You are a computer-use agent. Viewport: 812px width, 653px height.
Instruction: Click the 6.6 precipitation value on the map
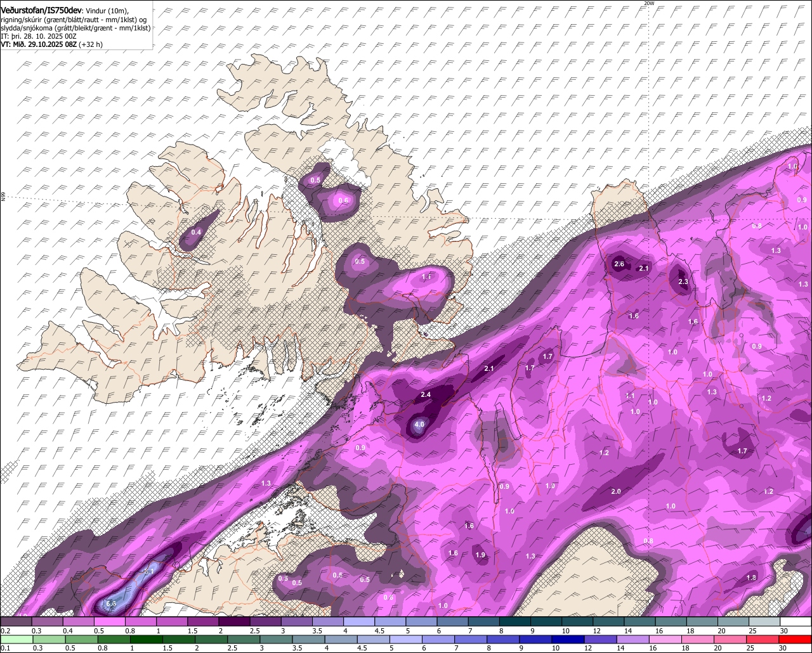(111, 604)
